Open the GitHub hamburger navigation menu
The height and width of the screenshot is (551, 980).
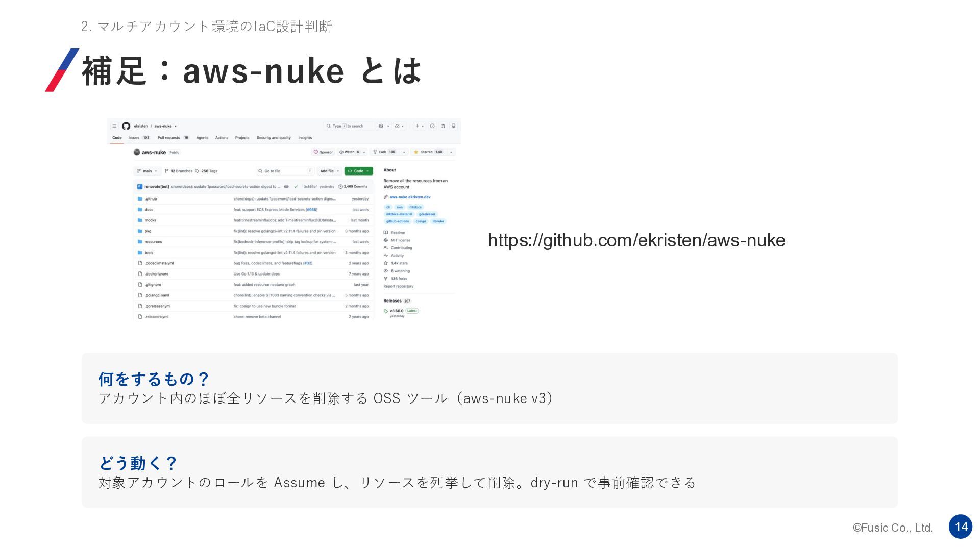pos(114,126)
